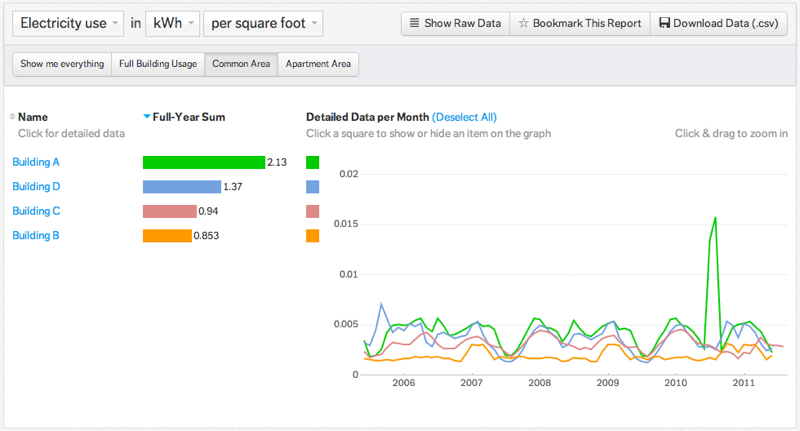Toggle Building A green graph square

312,162
